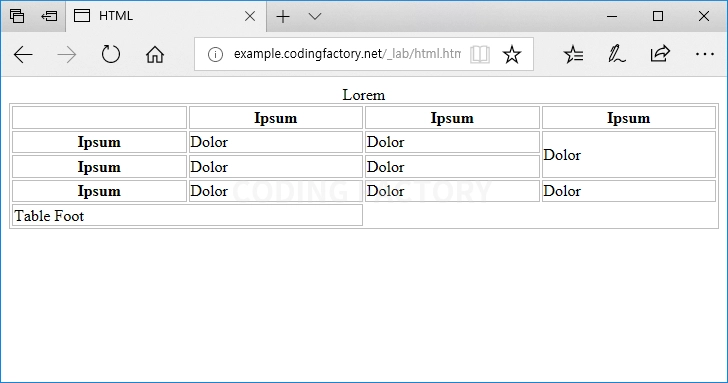Refresh the current page
The width and height of the screenshot is (728, 383).
pos(110,54)
